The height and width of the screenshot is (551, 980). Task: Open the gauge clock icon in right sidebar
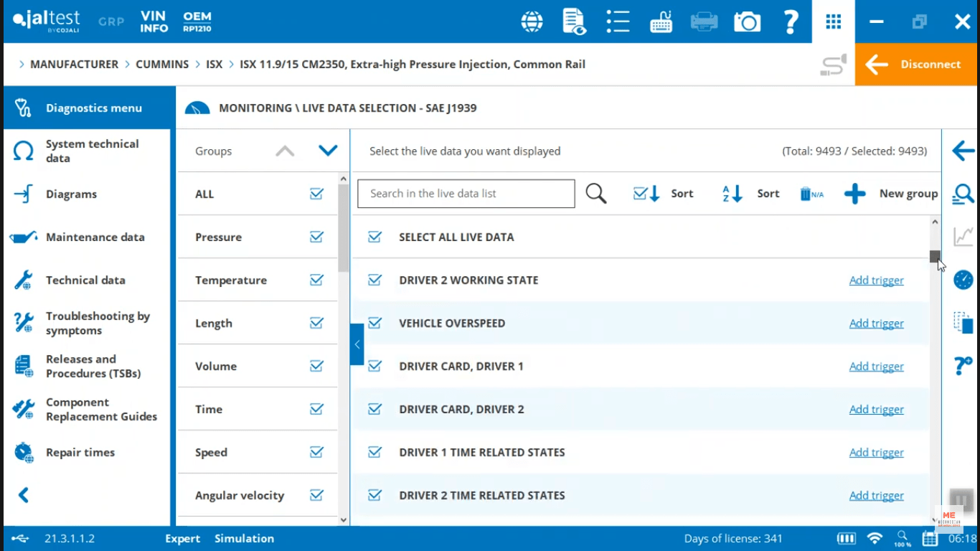963,280
